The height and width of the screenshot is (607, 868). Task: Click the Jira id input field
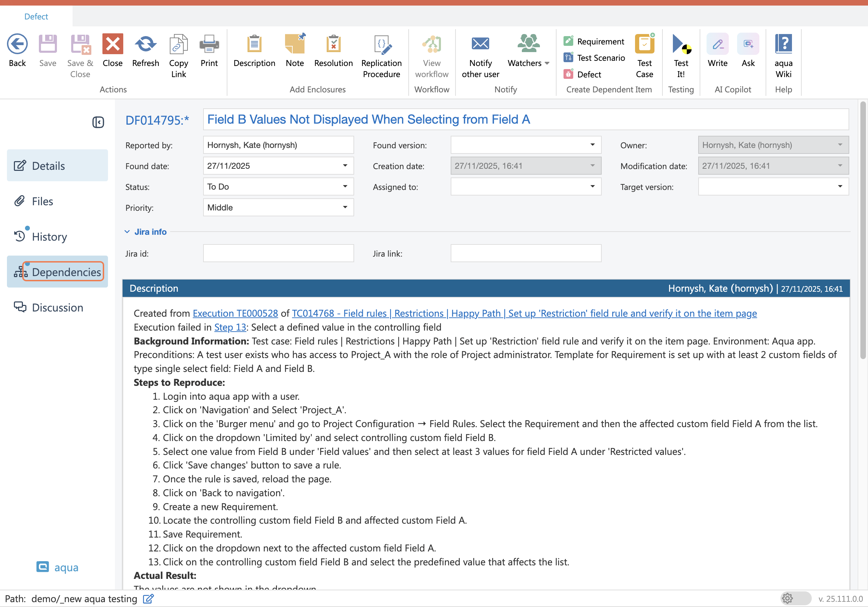(x=278, y=253)
